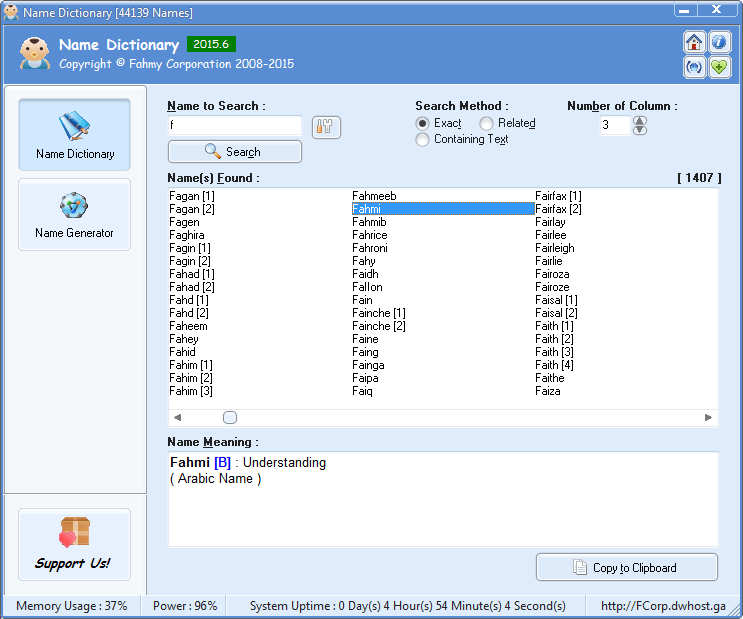Viewport: 743px width, 619px height.
Task: Open the home icon in the header
Action: click(x=694, y=43)
